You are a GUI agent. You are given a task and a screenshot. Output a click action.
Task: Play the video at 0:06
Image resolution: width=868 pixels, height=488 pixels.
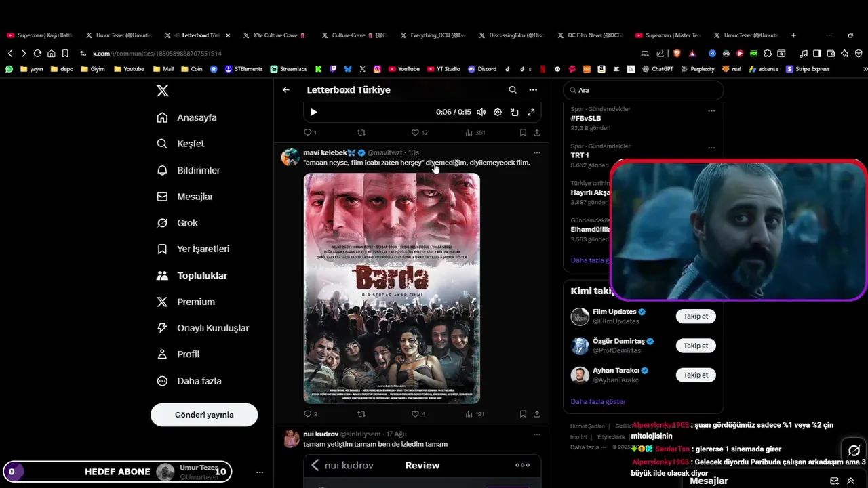pyautogui.click(x=313, y=112)
